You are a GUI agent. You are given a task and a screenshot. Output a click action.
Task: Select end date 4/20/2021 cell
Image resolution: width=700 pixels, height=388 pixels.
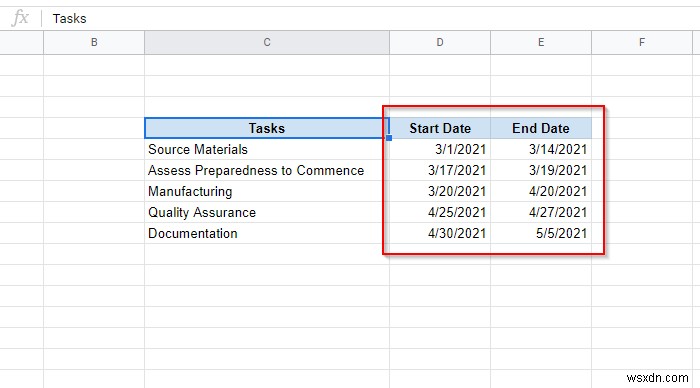point(541,191)
